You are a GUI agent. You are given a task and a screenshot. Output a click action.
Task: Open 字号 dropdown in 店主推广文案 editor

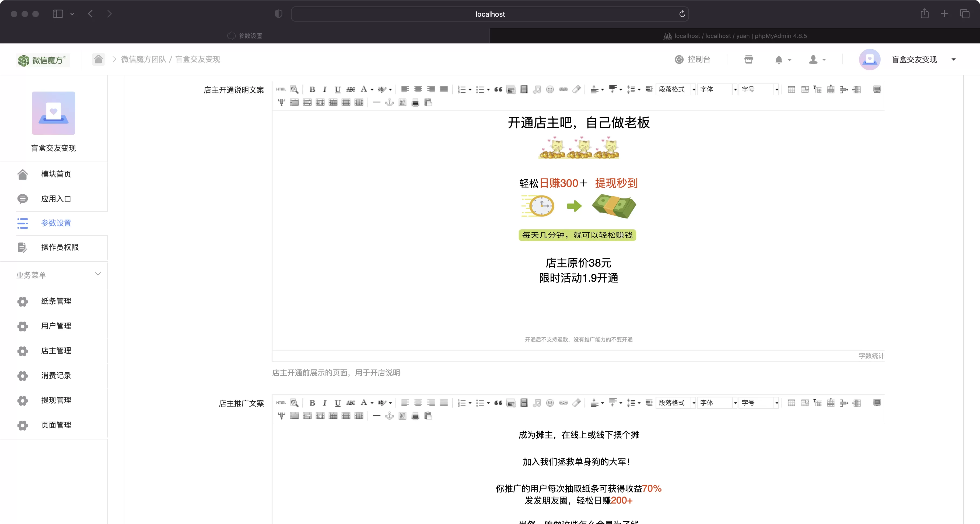tap(759, 403)
